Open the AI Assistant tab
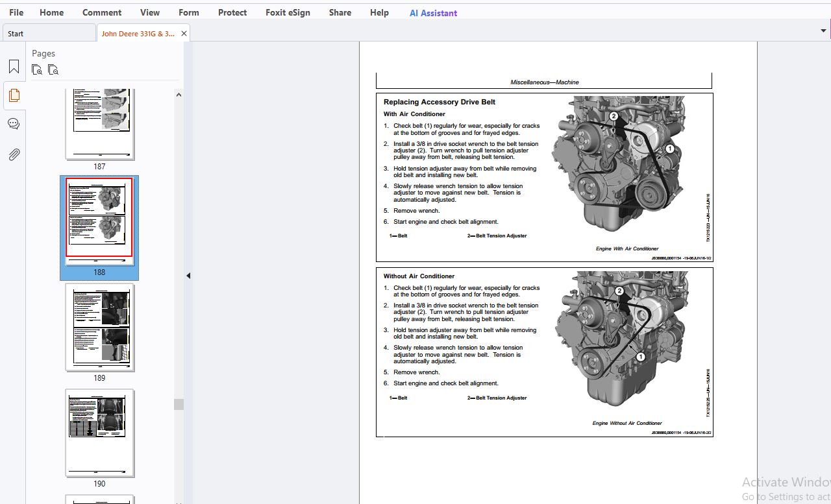 [x=433, y=12]
